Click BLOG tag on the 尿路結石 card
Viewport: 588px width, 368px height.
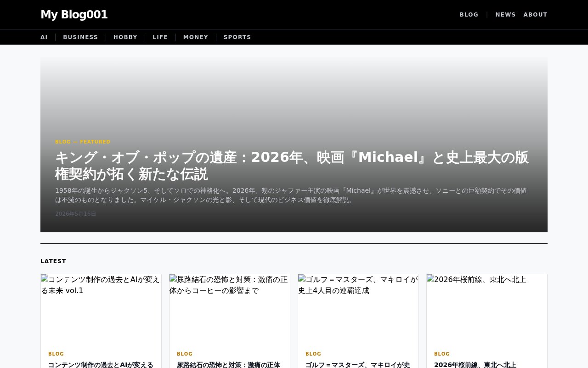[185, 354]
